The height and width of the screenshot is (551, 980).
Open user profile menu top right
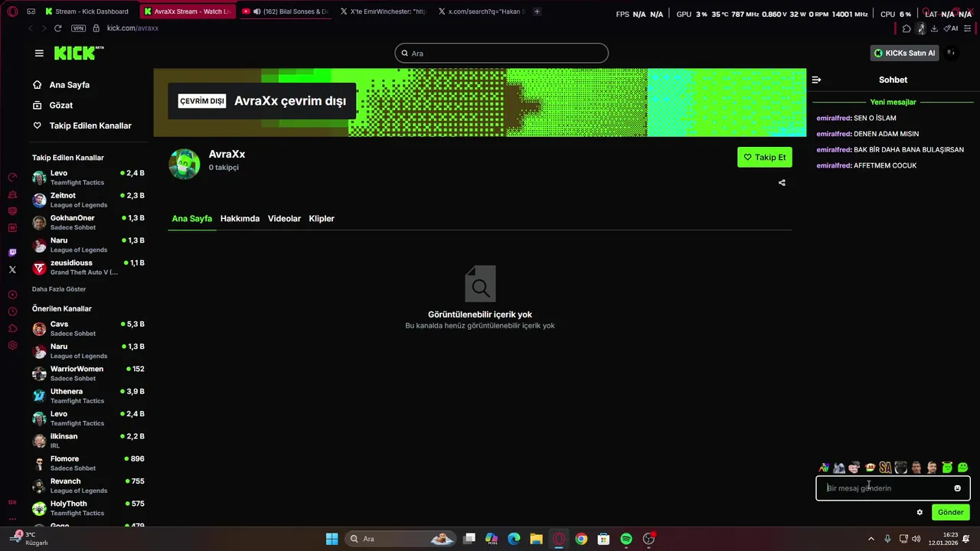[x=952, y=53]
